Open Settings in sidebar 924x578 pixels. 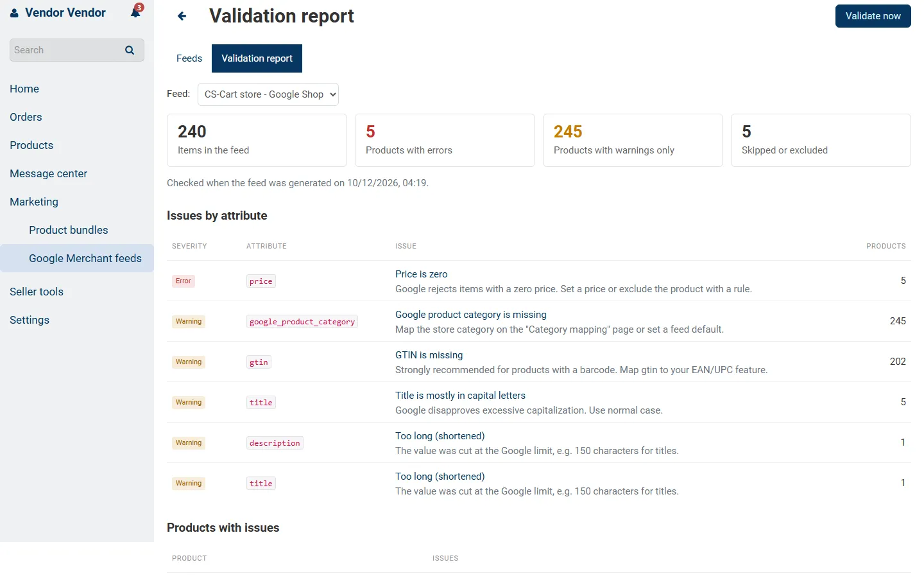coord(30,320)
